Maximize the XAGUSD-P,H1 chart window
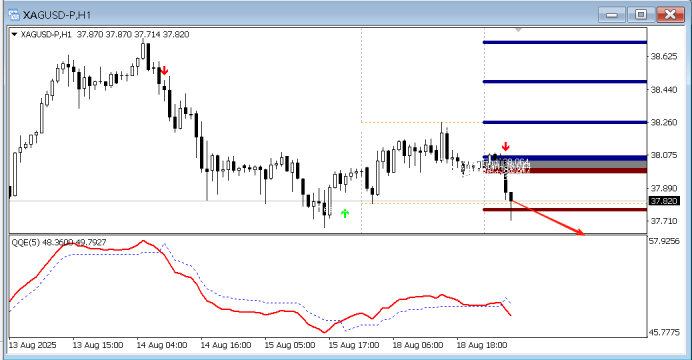The height and width of the screenshot is (360, 692). (641, 15)
